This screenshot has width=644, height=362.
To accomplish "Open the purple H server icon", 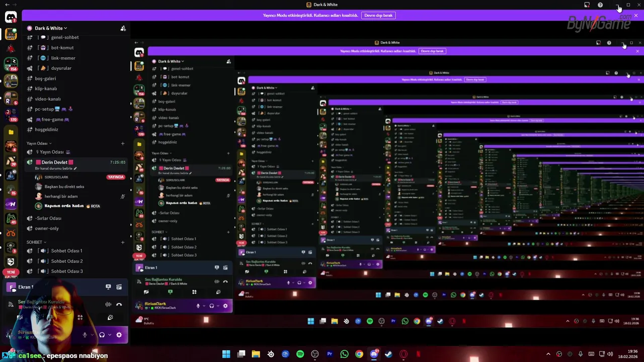I will click(11, 204).
